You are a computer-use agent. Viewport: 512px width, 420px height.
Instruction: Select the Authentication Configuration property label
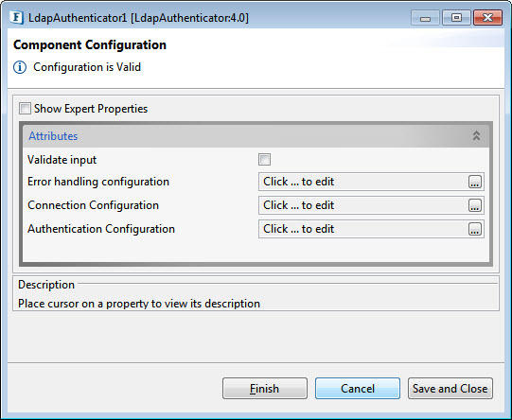click(x=101, y=229)
